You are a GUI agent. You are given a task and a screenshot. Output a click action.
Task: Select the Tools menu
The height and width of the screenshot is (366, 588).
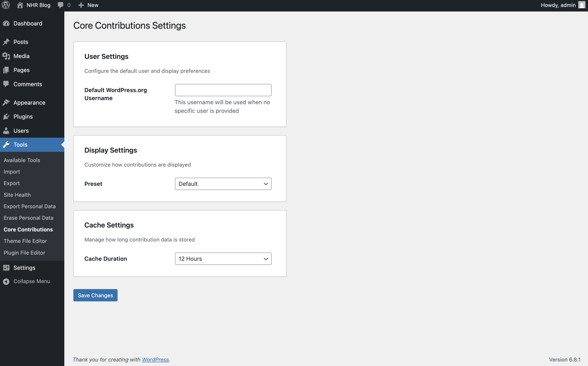click(x=32, y=145)
